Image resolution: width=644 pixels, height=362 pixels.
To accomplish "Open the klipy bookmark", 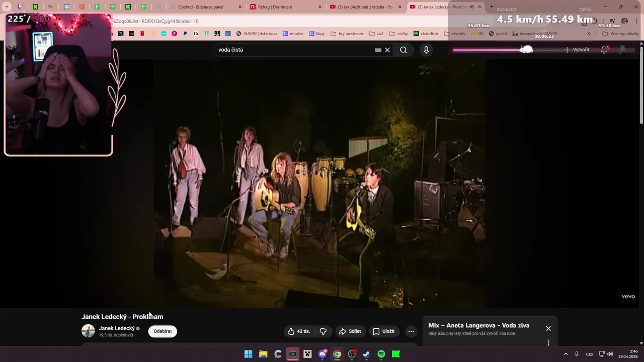I will point(317,34).
